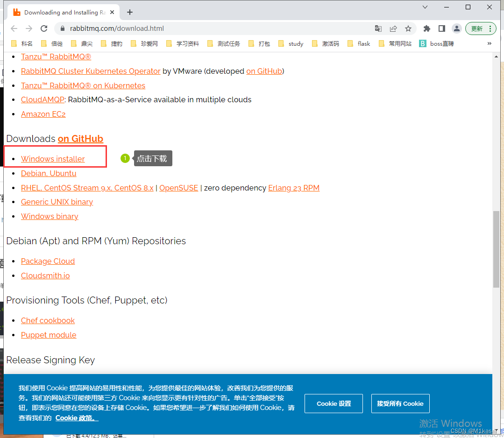This screenshot has width=504, height=438.
Task: Close the Downloading and Installing tab
Action: click(x=112, y=12)
